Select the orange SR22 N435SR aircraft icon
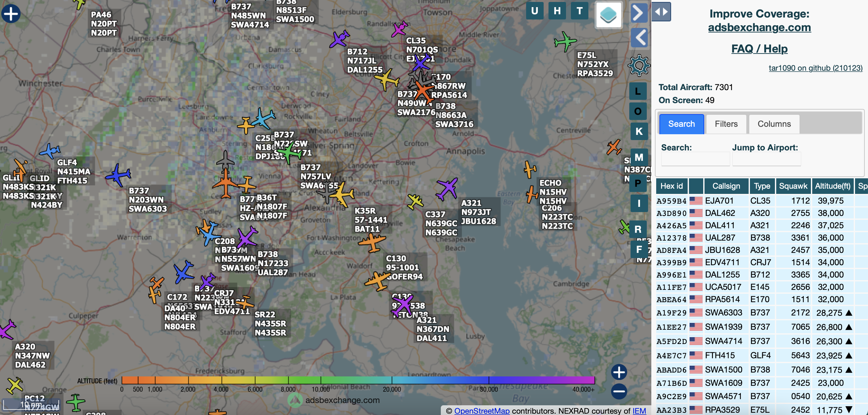The image size is (868, 415). click(246, 302)
